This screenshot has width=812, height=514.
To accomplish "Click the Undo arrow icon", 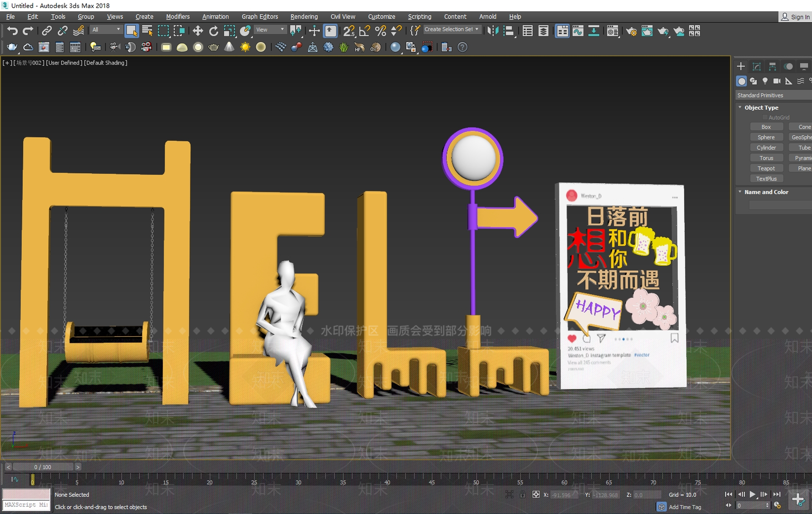I will coord(12,31).
